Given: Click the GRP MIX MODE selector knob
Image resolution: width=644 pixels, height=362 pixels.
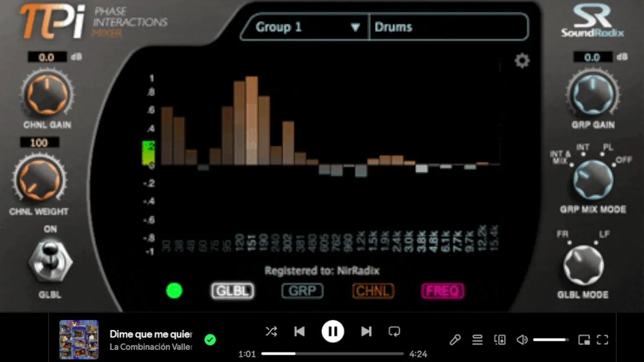Looking at the screenshot, I should (x=593, y=181).
